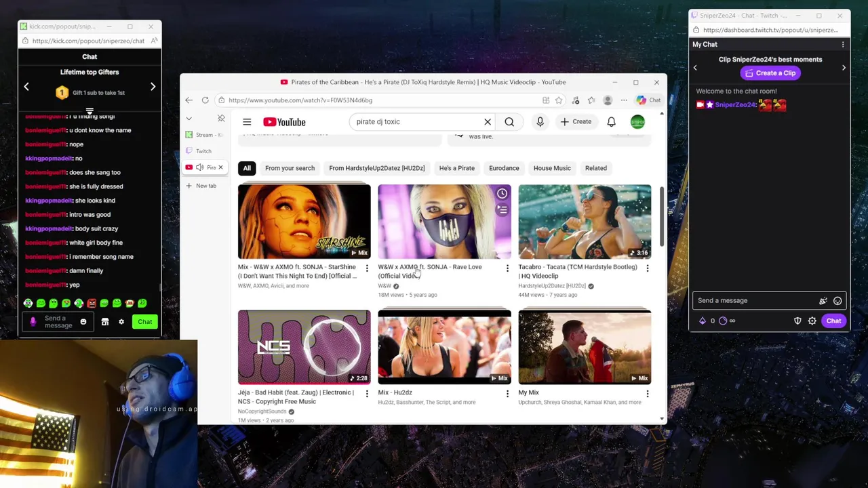Open the browser split screen icon
The image size is (868, 488).
546,100
